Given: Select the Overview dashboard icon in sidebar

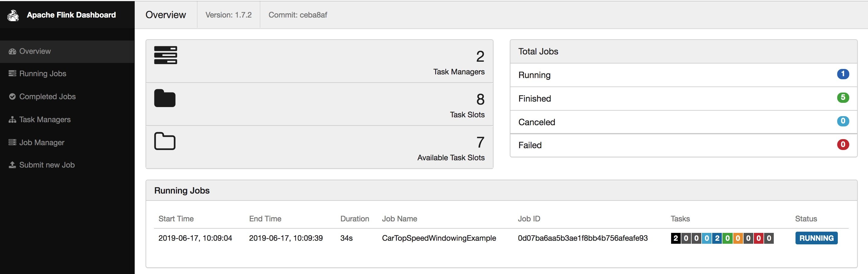Looking at the screenshot, I should pos(12,51).
